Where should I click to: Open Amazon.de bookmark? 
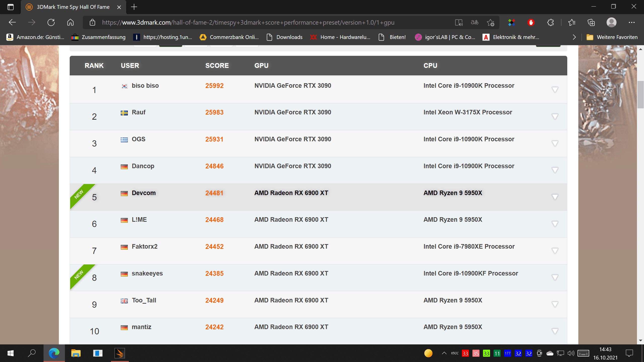point(35,37)
